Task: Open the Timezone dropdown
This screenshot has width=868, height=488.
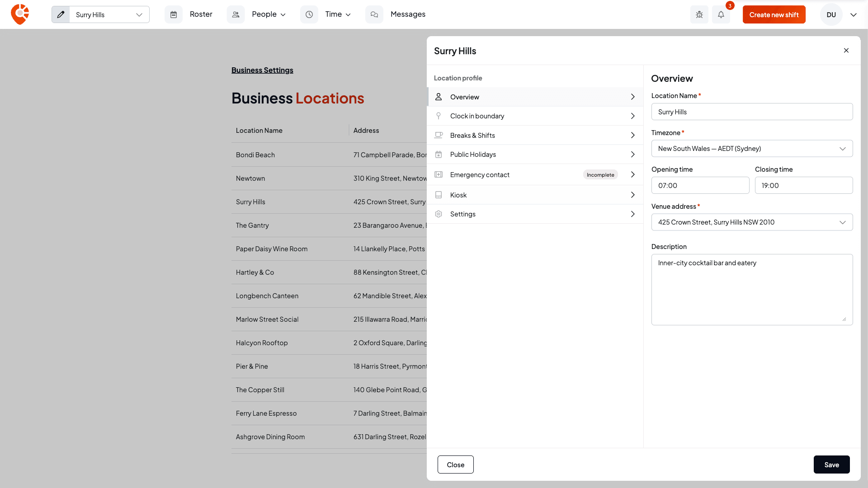Action: click(752, 148)
